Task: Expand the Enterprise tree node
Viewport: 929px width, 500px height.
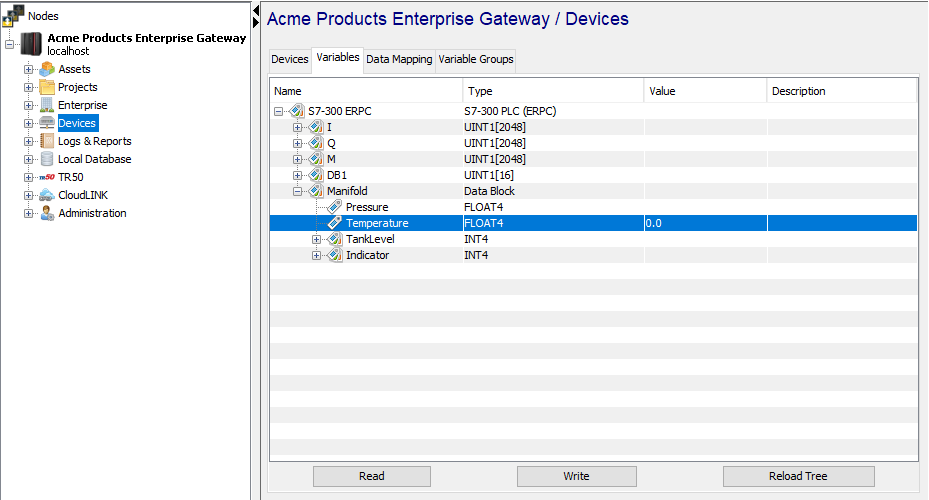Action: 28,105
